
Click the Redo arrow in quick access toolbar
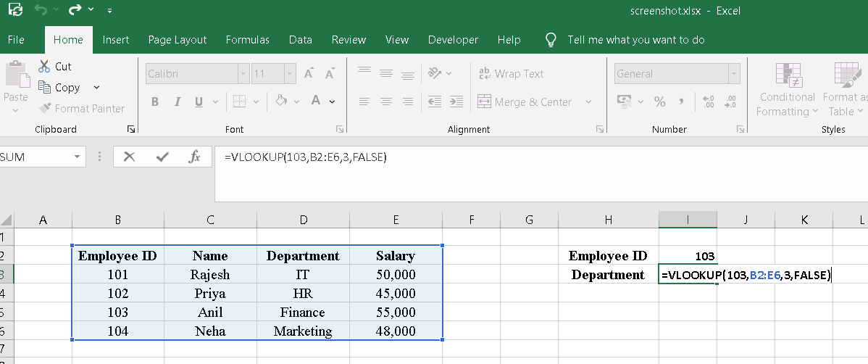[75, 10]
